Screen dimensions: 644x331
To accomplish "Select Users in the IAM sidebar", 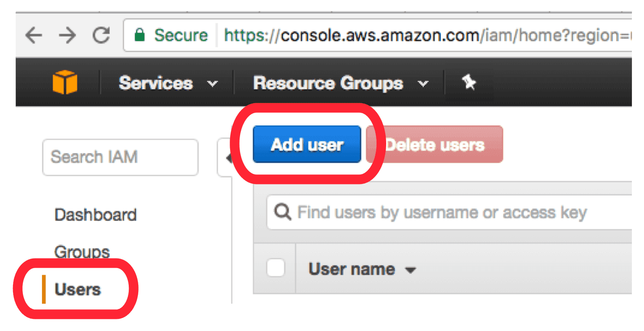I will coord(78,289).
